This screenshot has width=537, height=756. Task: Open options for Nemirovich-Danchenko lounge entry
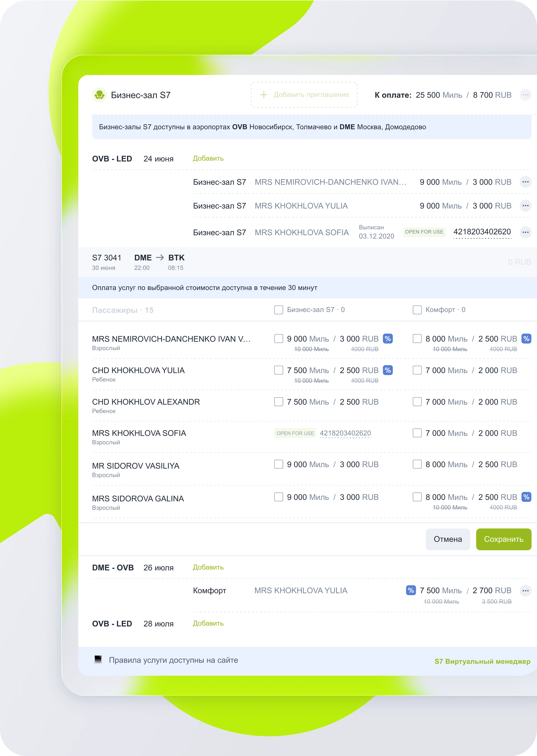tap(525, 182)
